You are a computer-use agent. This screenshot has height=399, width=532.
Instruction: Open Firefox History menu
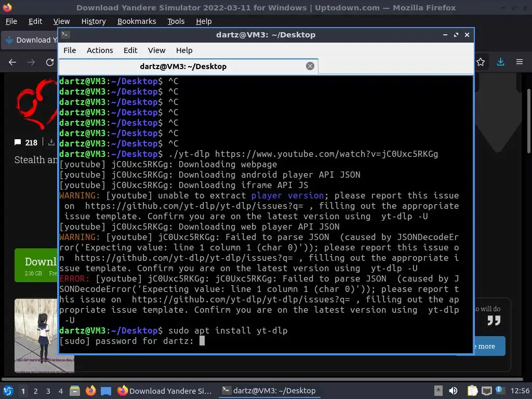tap(94, 21)
